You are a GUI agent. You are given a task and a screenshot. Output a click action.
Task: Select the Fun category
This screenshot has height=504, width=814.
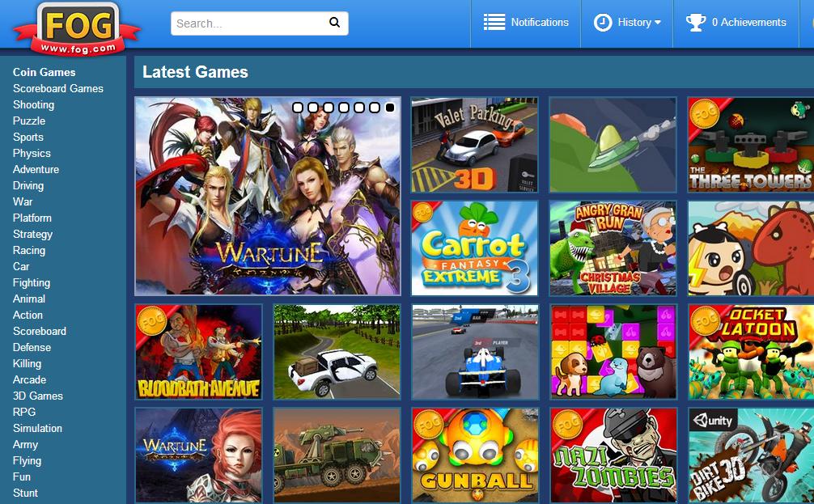[x=22, y=476]
